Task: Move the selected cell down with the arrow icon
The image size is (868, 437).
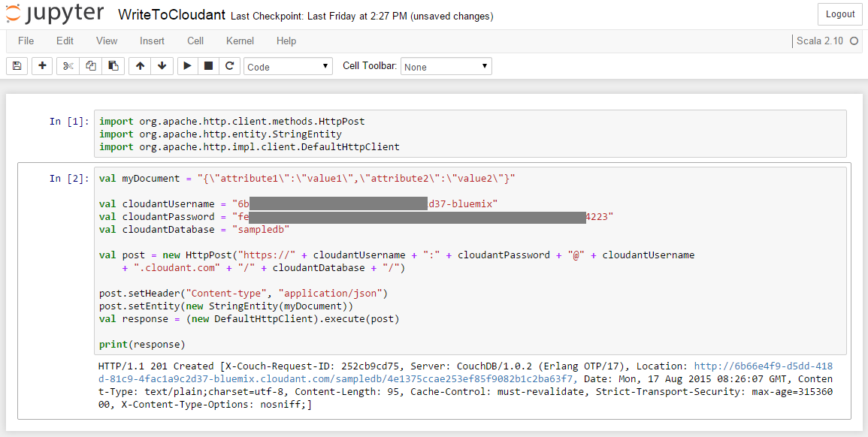Action: pyautogui.click(x=162, y=66)
